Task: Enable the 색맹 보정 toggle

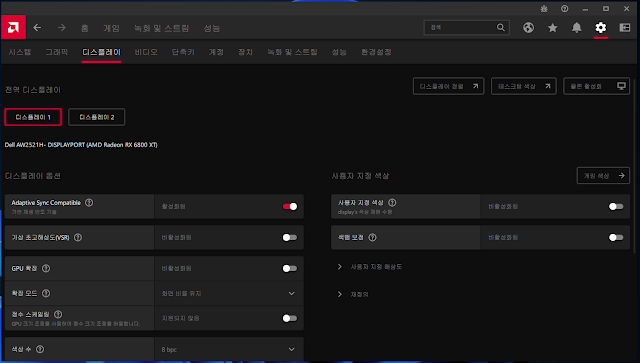Action: tap(616, 237)
